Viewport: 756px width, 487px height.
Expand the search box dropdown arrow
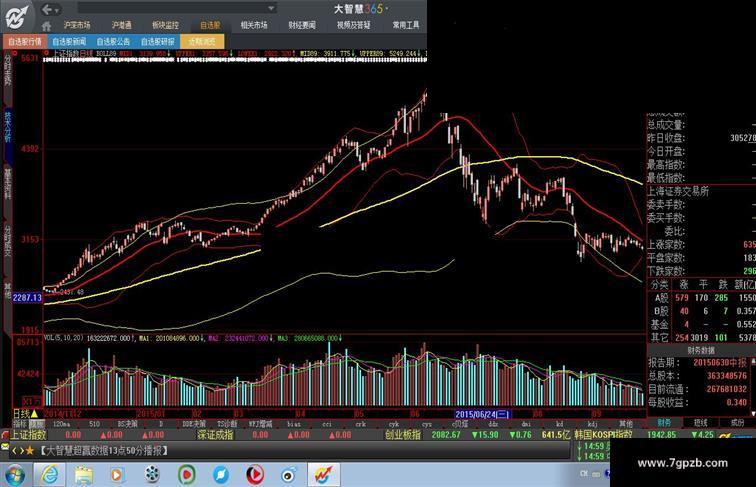[x=271, y=8]
